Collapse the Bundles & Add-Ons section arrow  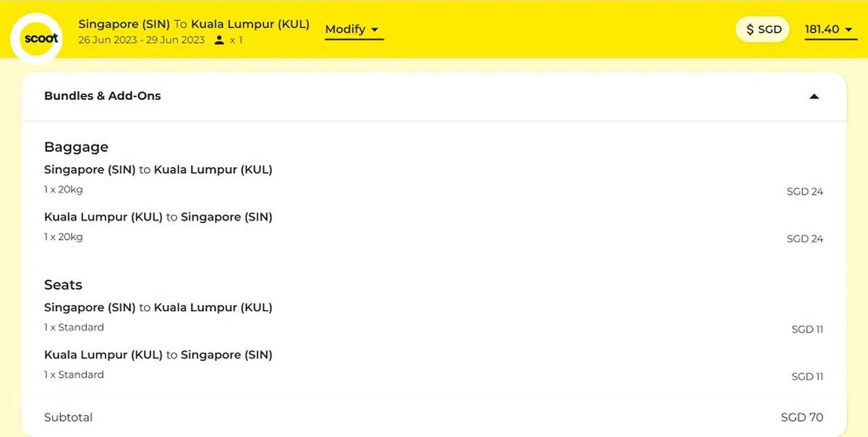click(x=814, y=96)
